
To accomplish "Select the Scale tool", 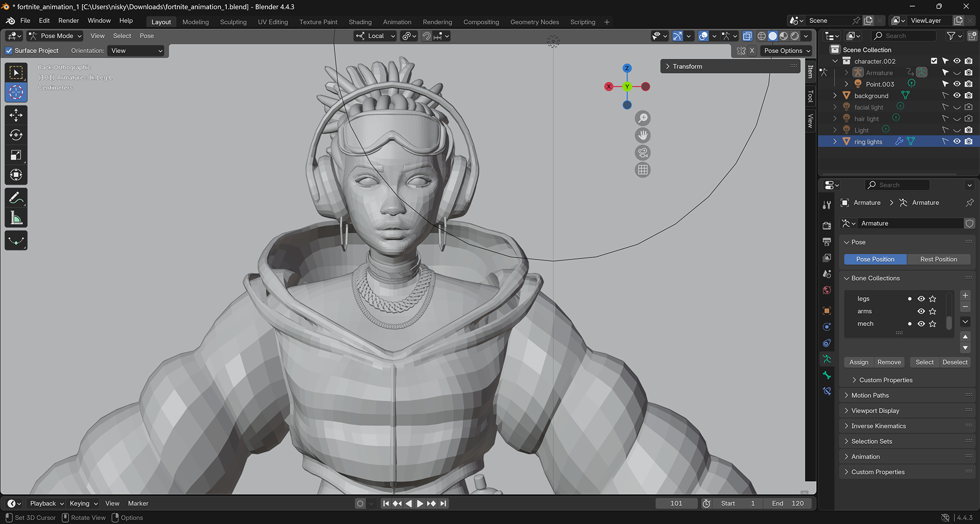I will point(16,155).
